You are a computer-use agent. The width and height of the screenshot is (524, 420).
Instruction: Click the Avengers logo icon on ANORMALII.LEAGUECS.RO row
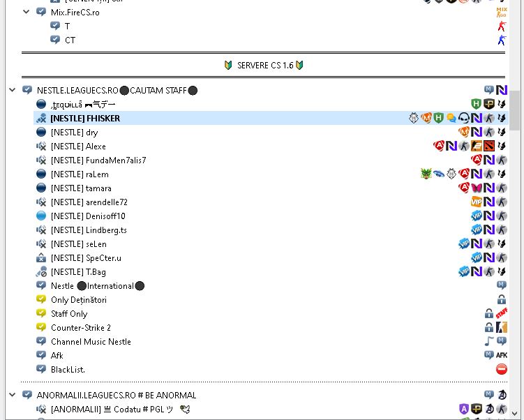(x=502, y=395)
